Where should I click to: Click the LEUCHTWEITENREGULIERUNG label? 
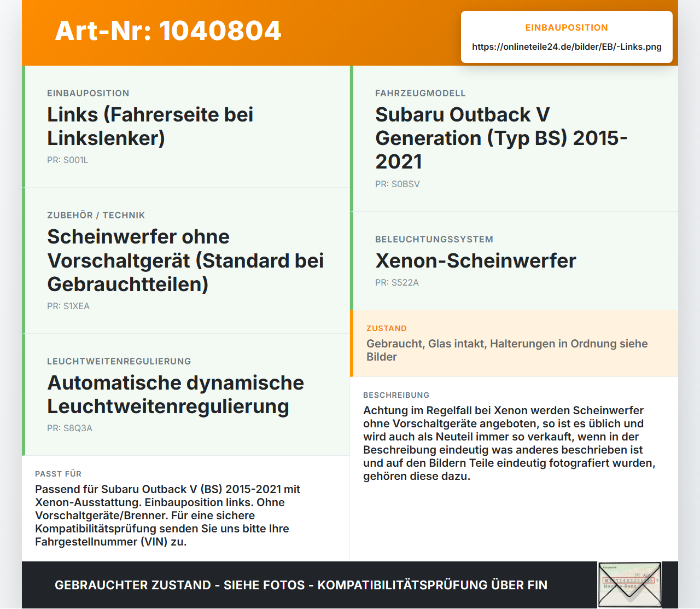coord(119,361)
